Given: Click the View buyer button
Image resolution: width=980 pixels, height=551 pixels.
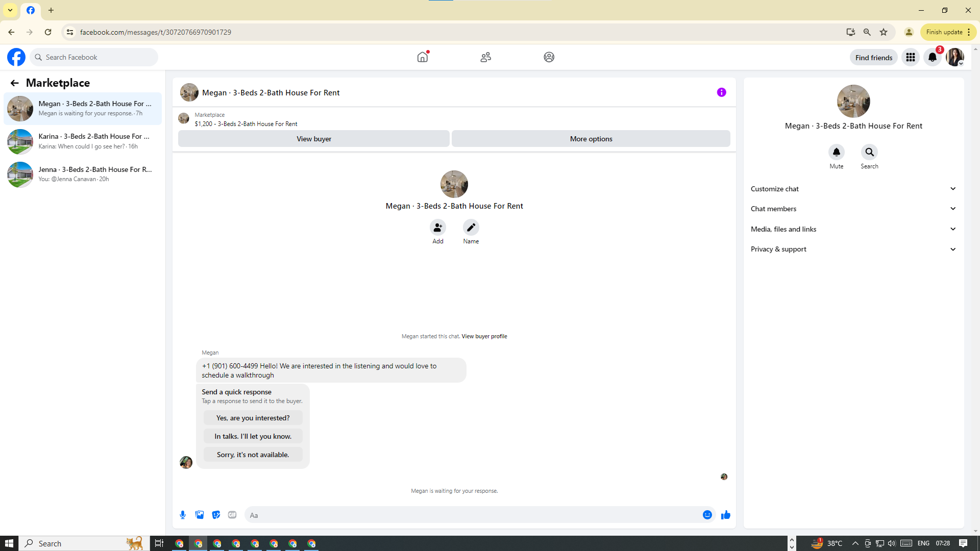Looking at the screenshot, I should [x=313, y=139].
